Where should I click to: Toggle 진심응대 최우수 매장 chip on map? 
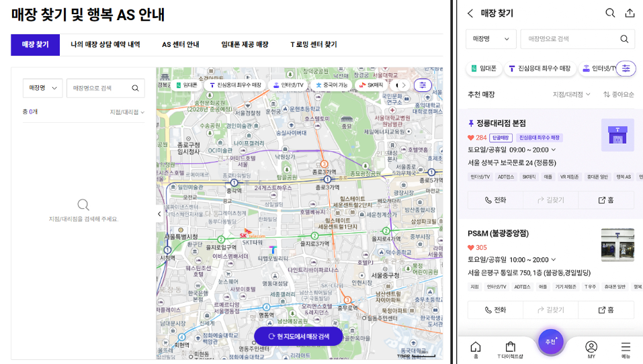(235, 85)
